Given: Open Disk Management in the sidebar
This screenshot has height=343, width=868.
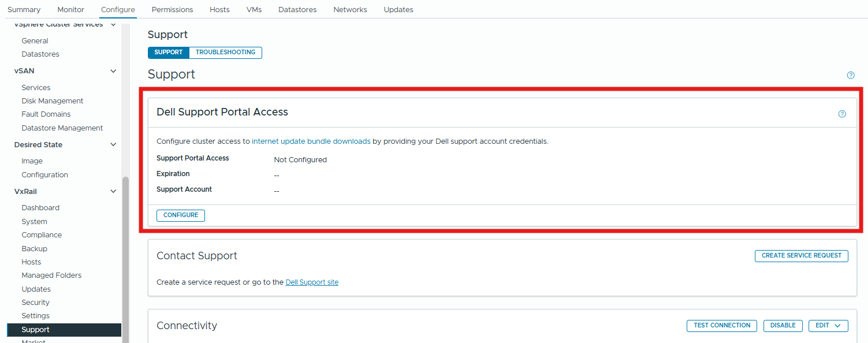Looking at the screenshot, I should 53,101.
